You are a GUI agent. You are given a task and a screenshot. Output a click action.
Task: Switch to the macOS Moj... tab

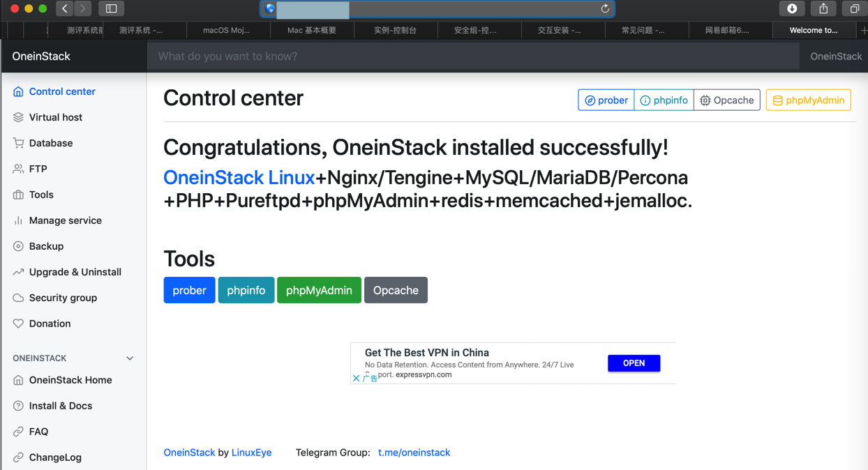coord(226,30)
